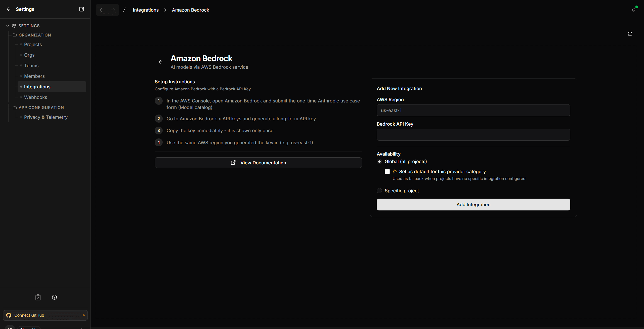The height and width of the screenshot is (329, 644).
Task: Go back using the breadcrumb back arrow
Action: [x=102, y=10]
